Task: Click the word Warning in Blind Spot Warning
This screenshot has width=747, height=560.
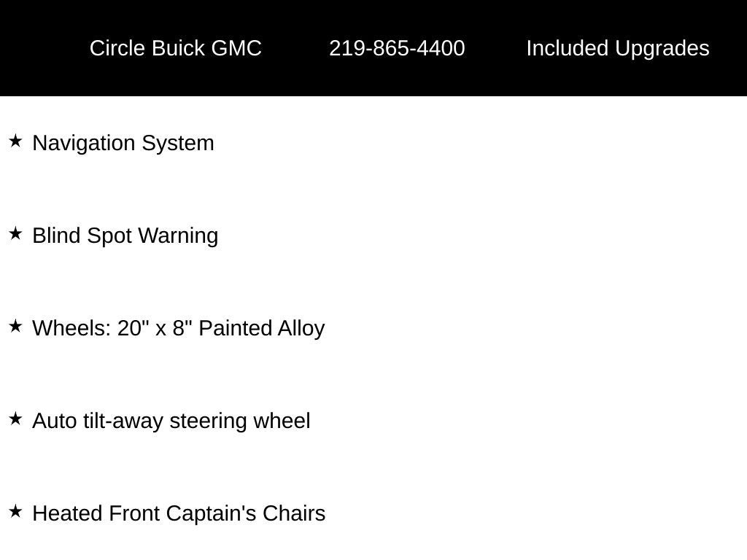Action: point(178,236)
